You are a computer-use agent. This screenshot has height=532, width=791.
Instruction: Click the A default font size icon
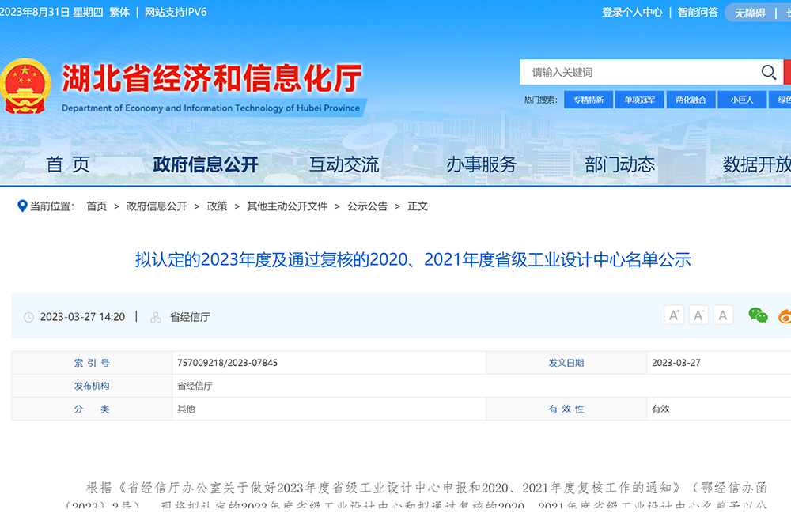(x=723, y=314)
